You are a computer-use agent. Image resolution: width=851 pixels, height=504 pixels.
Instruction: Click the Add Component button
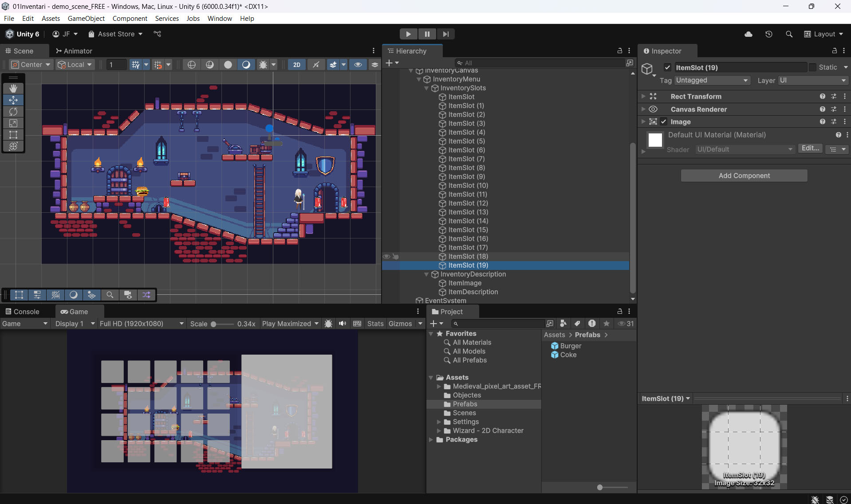click(x=744, y=176)
